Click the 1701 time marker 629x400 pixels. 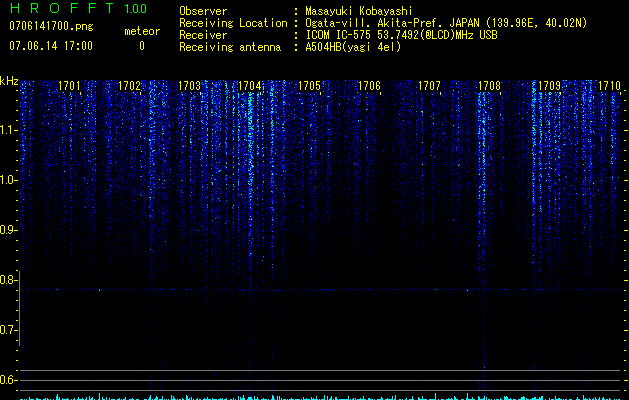pyautogui.click(x=69, y=86)
